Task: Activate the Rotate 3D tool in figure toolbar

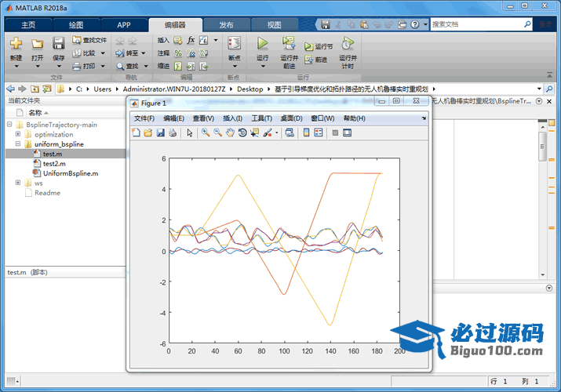Action: pyautogui.click(x=242, y=133)
